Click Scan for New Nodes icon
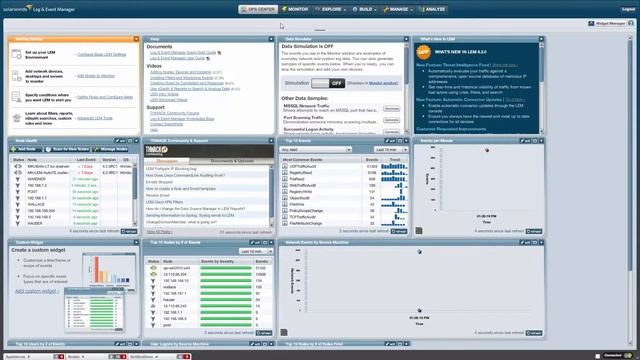Screen dimensions: 640x360 [48, 149]
